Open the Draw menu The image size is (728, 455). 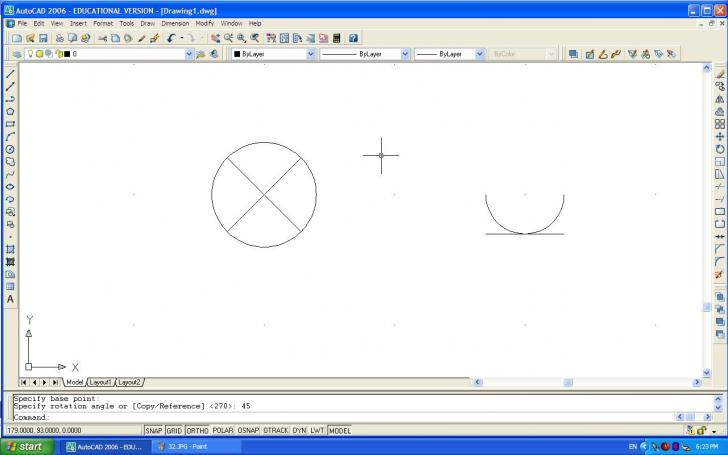(x=148, y=23)
